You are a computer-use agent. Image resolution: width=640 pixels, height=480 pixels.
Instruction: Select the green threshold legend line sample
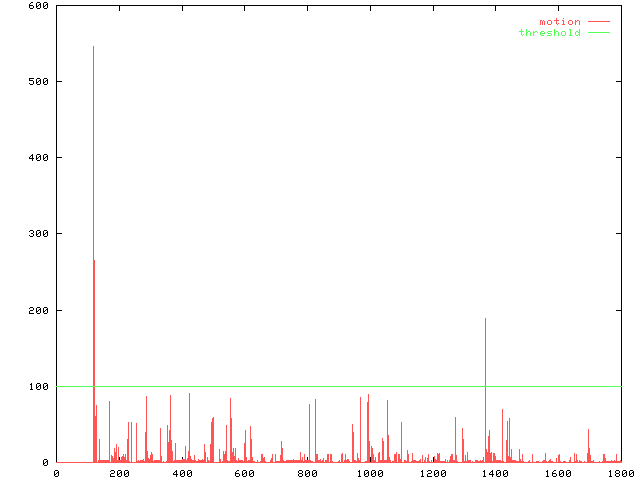coord(598,33)
